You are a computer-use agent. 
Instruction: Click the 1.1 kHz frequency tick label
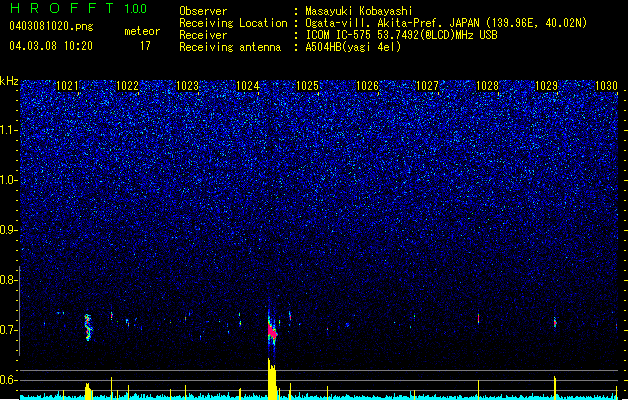pyautogui.click(x=9, y=130)
